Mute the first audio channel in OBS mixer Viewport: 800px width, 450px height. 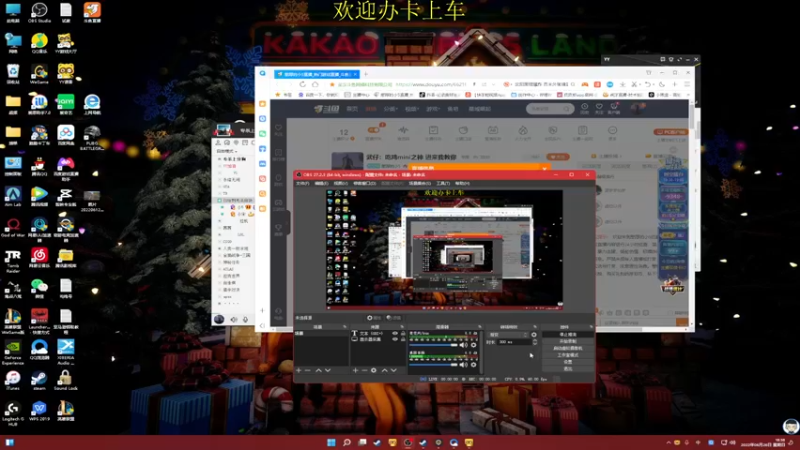(x=463, y=345)
